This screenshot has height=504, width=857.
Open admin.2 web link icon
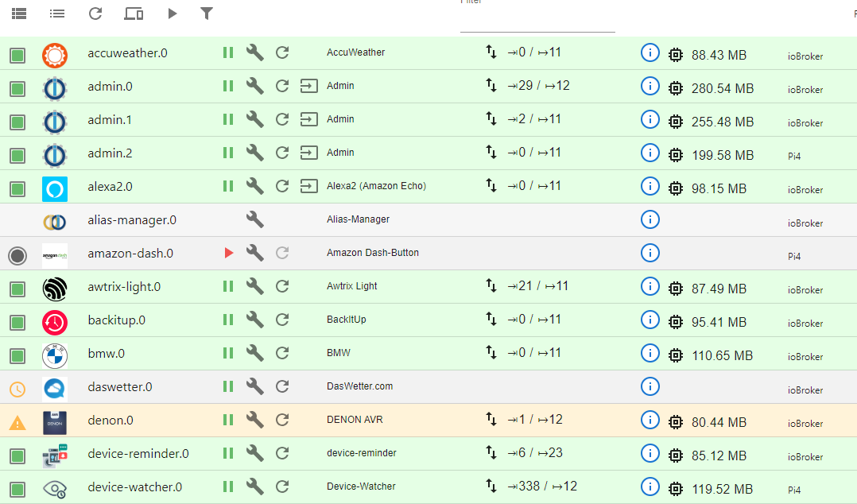click(x=308, y=153)
